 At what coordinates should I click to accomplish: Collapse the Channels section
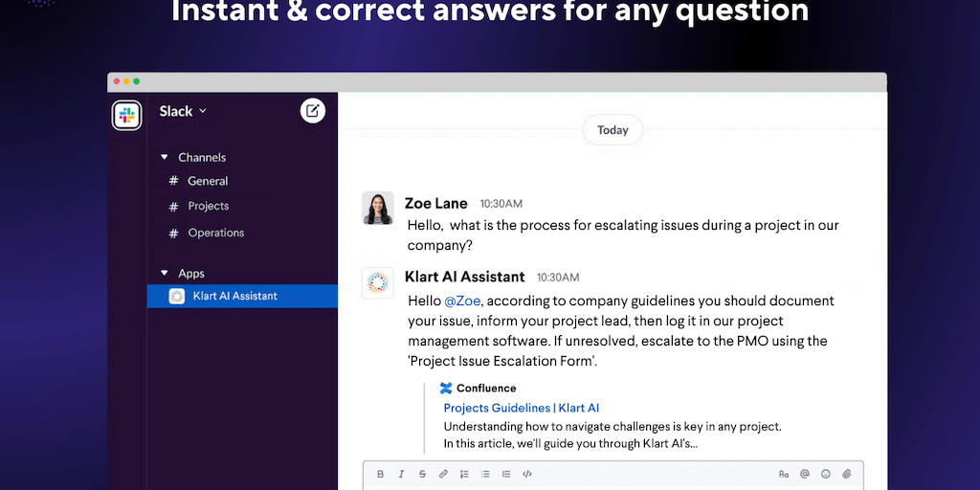pos(165,157)
